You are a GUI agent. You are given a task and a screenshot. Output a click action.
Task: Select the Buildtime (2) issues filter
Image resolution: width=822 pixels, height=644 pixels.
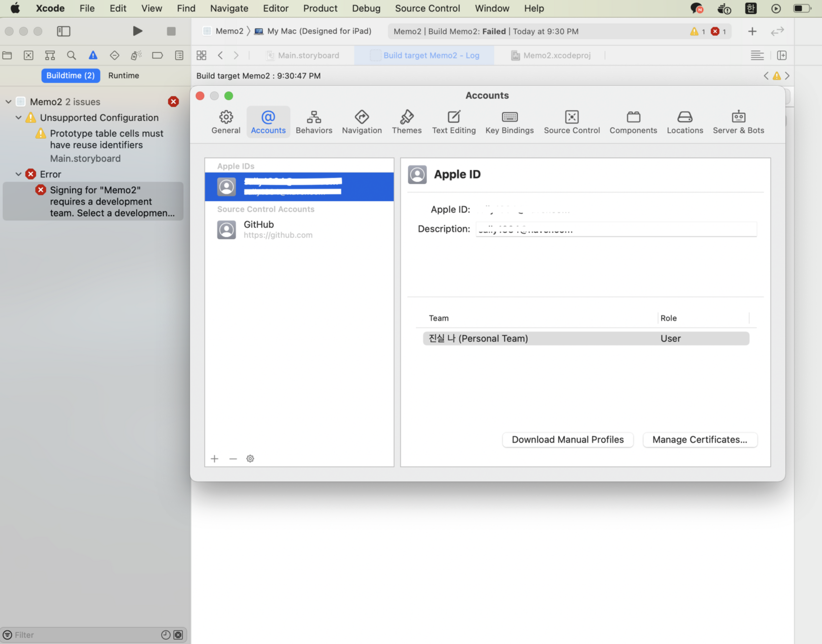click(x=70, y=75)
